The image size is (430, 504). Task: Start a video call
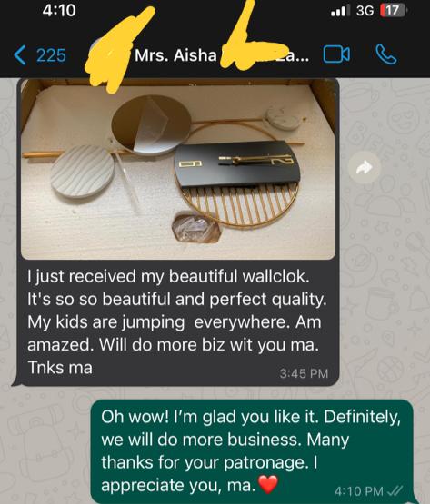tap(336, 54)
